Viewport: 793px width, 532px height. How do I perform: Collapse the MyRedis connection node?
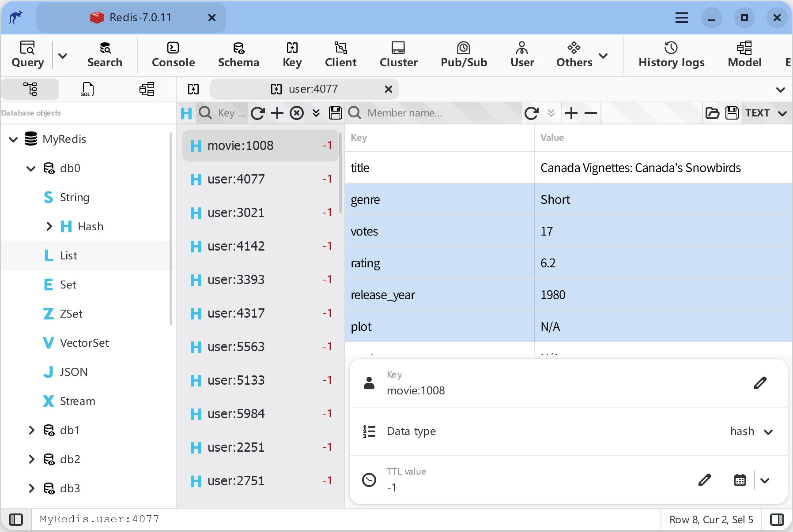click(x=13, y=139)
